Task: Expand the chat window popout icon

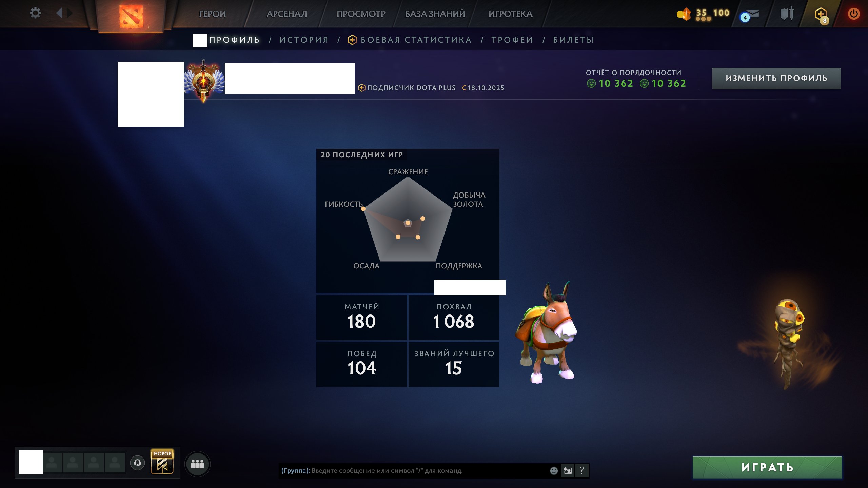Action: pyautogui.click(x=568, y=470)
